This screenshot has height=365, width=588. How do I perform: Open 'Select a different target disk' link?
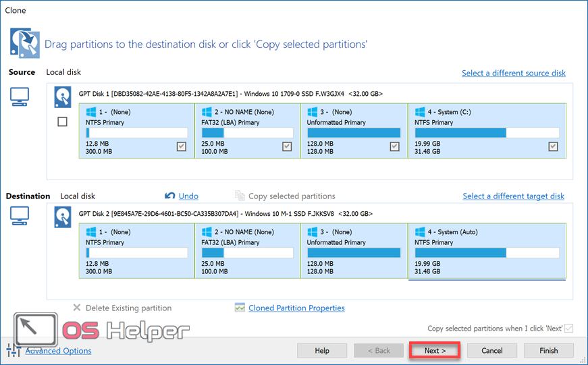(513, 196)
